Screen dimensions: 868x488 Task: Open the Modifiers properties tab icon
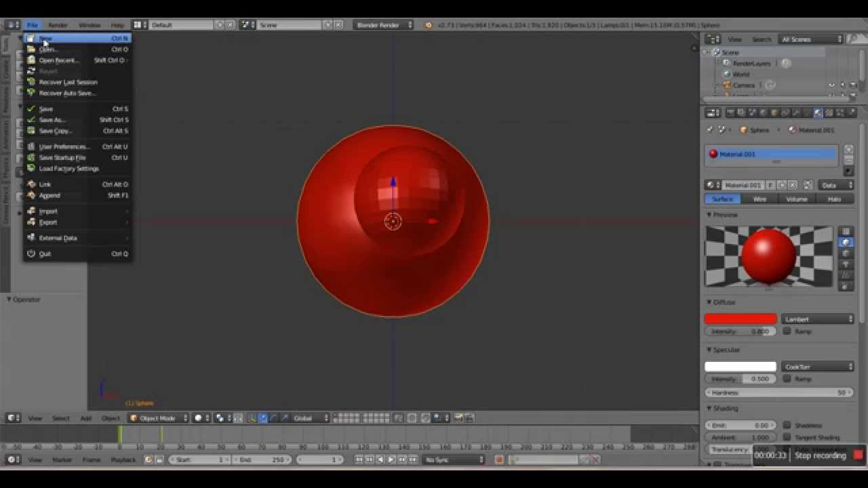click(x=796, y=113)
